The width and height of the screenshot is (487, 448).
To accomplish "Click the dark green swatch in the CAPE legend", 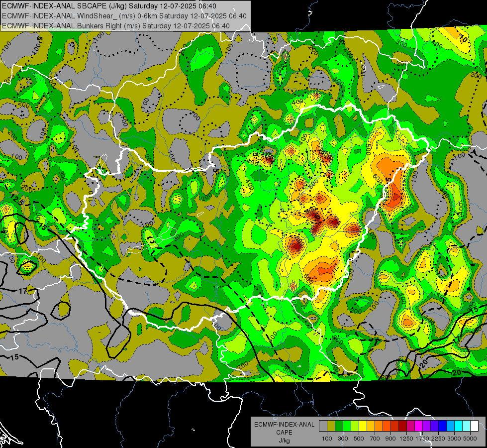I will 339,426.
